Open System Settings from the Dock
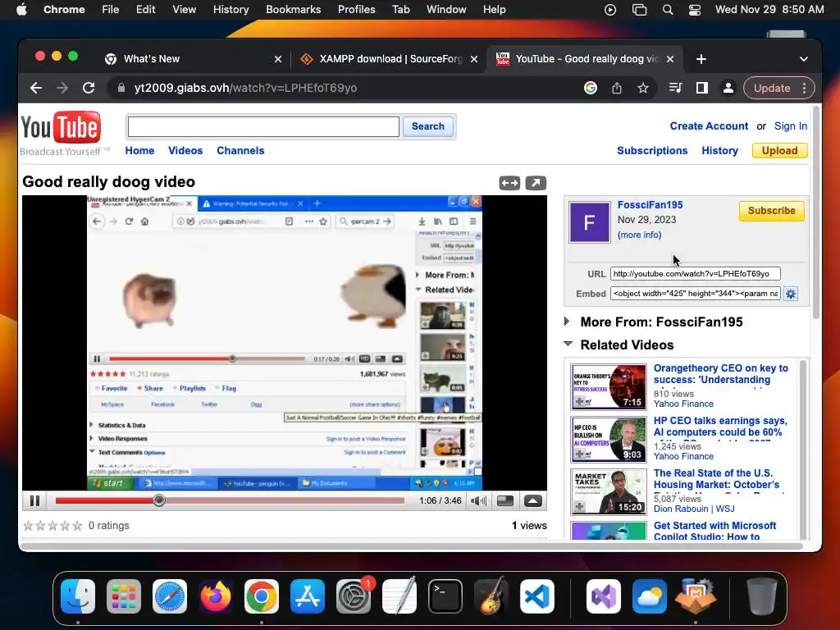 point(354,596)
